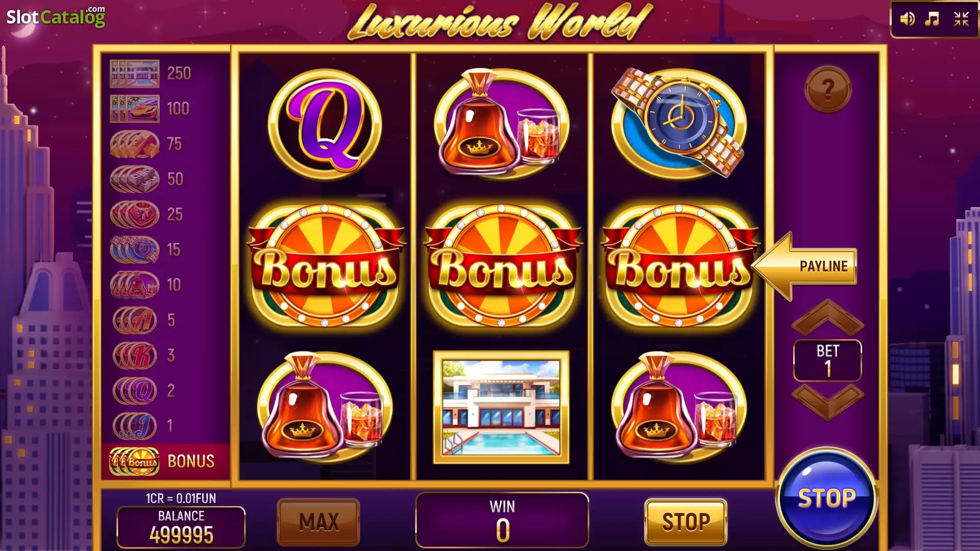Open the help question mark button
980x551 pixels.
click(x=828, y=89)
